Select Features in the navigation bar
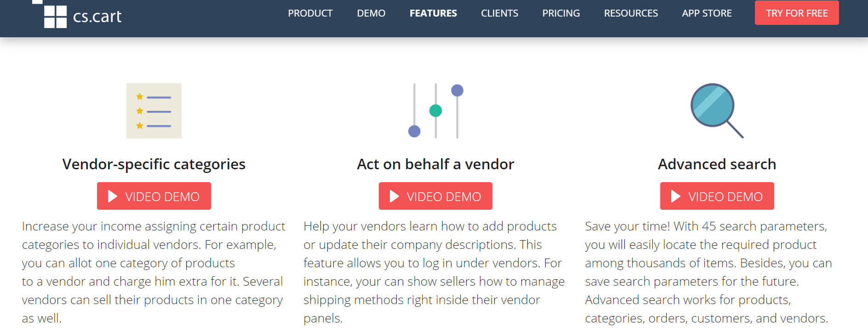The image size is (868, 328). coord(433,13)
